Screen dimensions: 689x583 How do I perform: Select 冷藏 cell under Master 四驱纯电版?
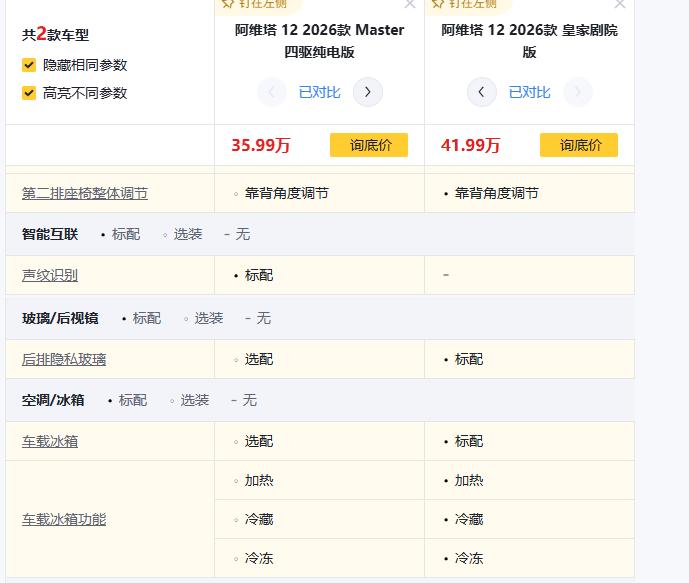tap(319, 519)
